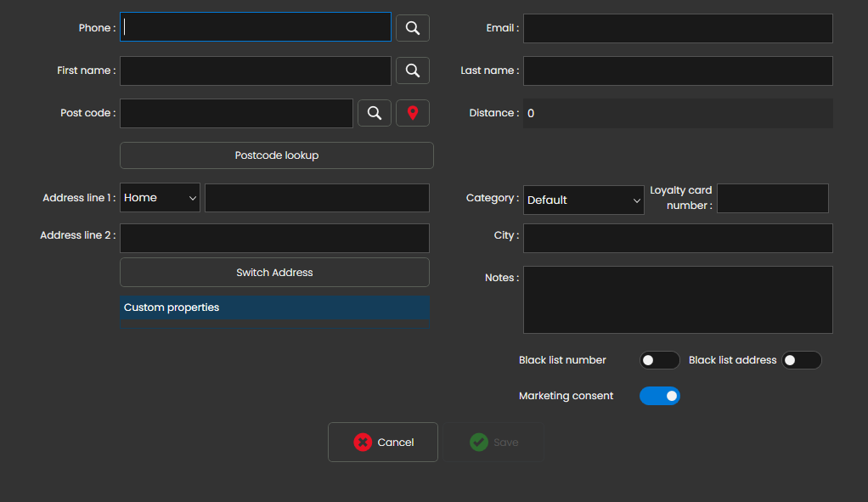The height and width of the screenshot is (502, 868).
Task: Focus the Email input field
Action: coord(677,28)
